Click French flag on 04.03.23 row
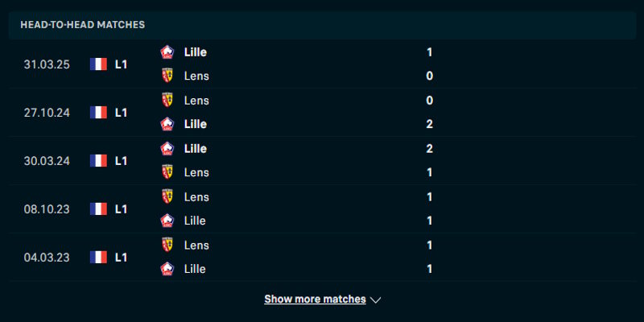 (99, 257)
